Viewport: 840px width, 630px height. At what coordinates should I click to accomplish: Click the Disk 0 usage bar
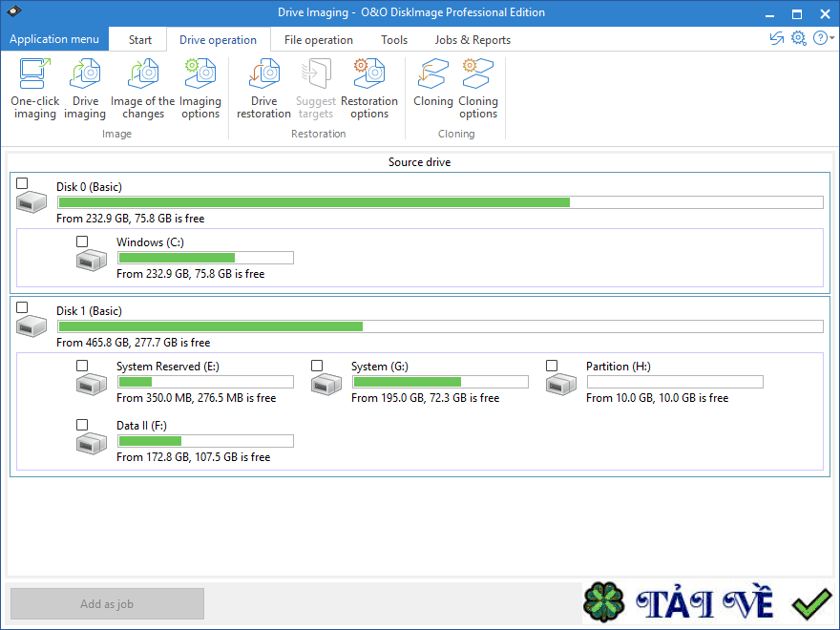(x=440, y=202)
